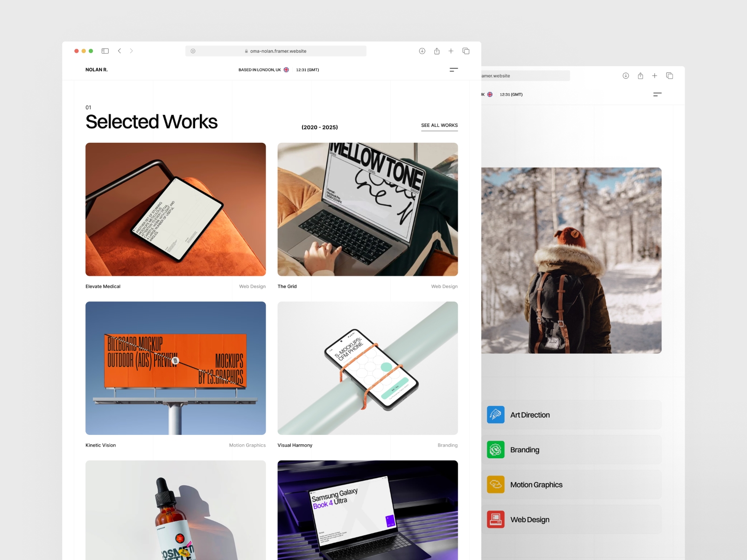
Task: Open hamburger menu in the back window
Action: coord(657,94)
